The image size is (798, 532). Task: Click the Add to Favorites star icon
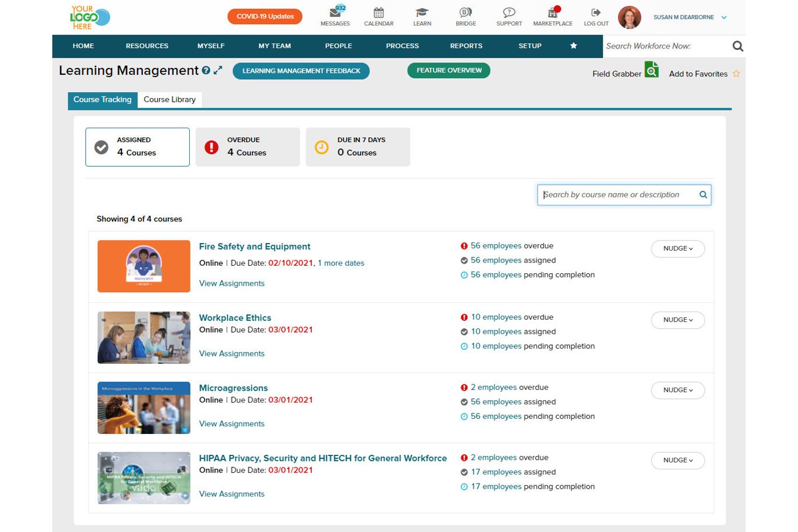click(x=736, y=74)
